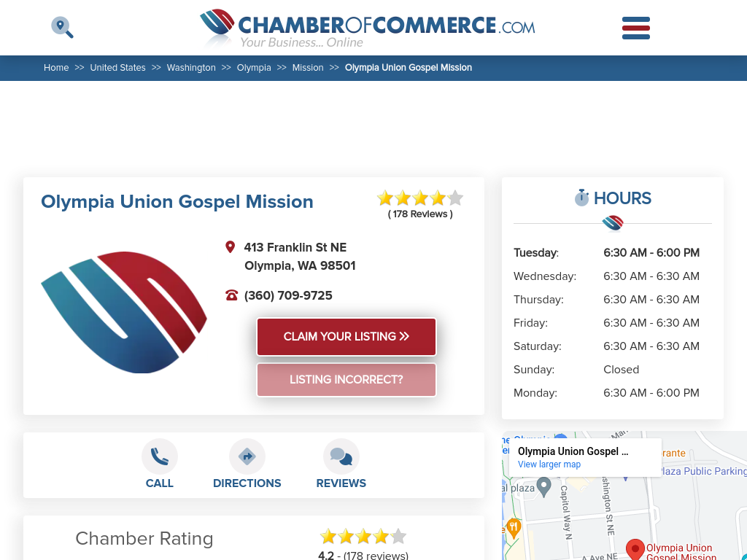Click the Listing Incorrect? button
The width and height of the screenshot is (747, 560).
click(x=347, y=379)
